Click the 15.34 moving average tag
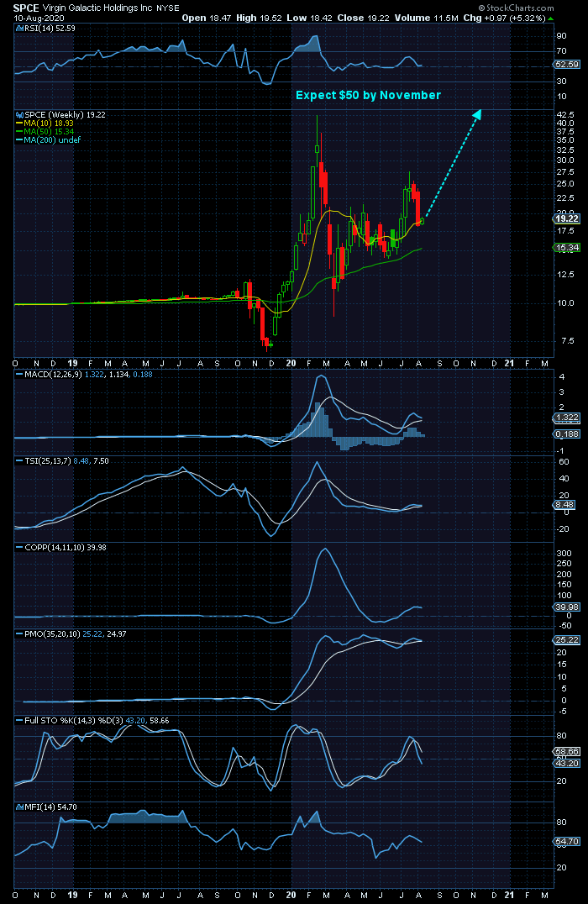This screenshot has height=904, width=588. [567, 247]
